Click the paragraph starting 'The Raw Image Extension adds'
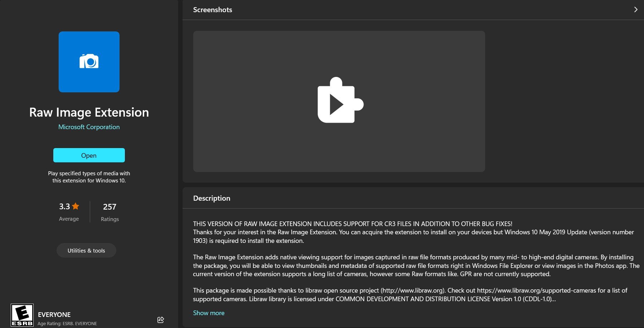Screen dimensions: 644x328 pos(416,266)
